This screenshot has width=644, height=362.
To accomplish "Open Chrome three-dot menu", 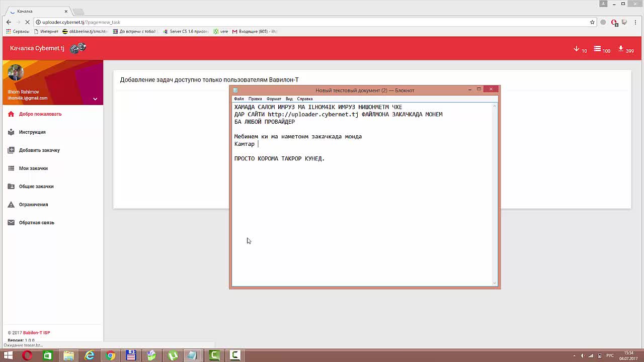I will tap(635, 22).
